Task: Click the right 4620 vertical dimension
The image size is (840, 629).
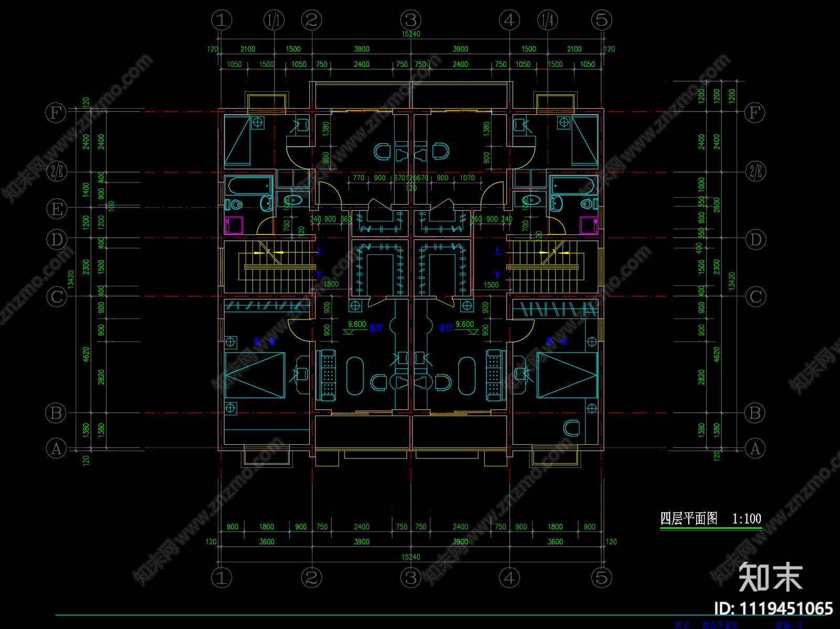Action: pos(717,354)
